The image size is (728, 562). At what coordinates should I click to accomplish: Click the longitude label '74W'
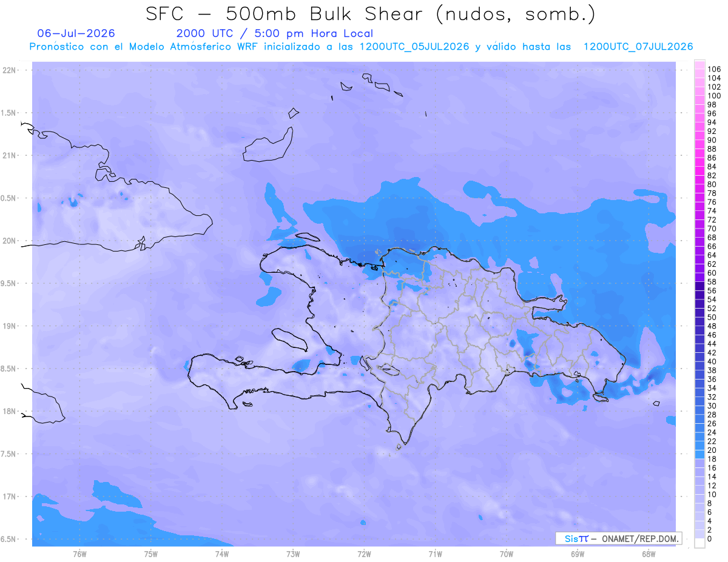tap(222, 554)
